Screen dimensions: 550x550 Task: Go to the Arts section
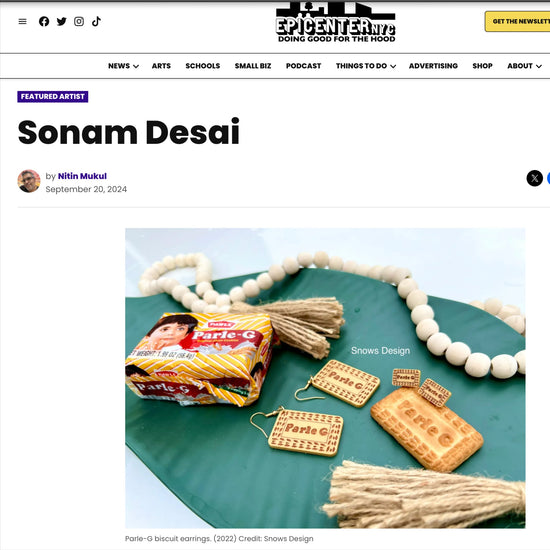(161, 66)
